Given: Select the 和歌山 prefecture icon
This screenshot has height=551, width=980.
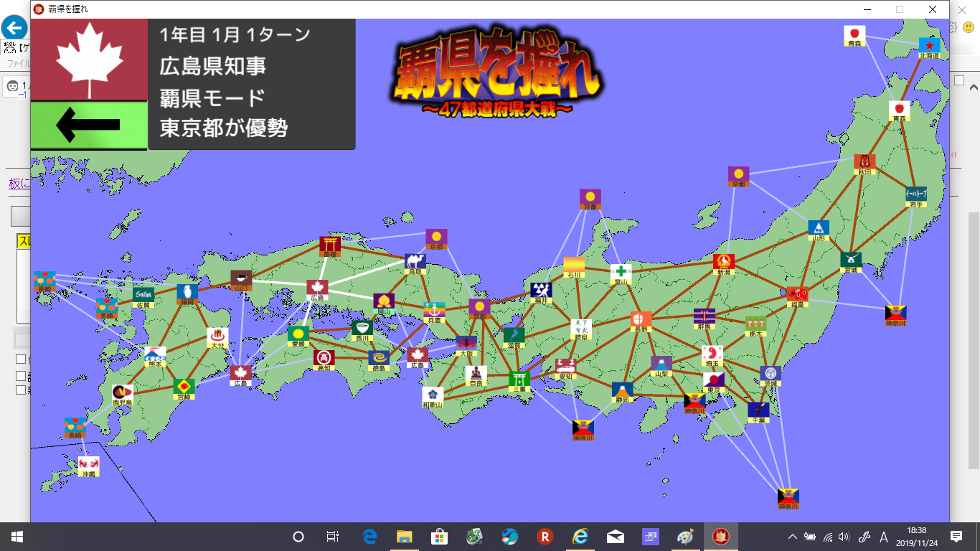Looking at the screenshot, I should tap(433, 398).
